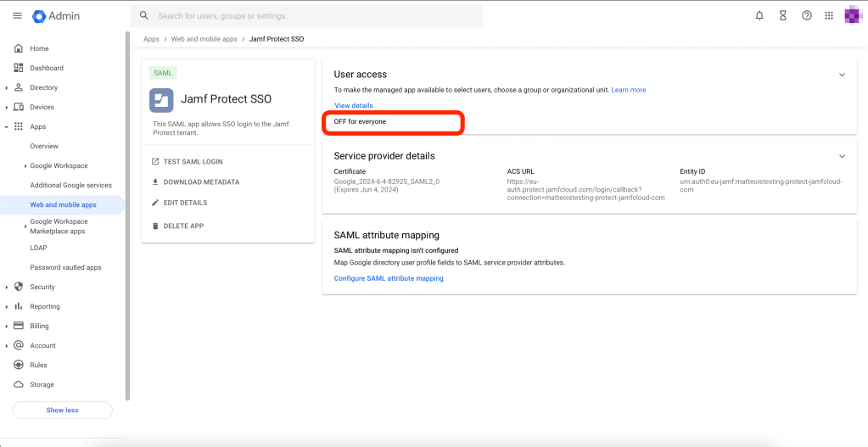Click the Show less button
This screenshot has height=447, width=868.
pyautogui.click(x=62, y=410)
